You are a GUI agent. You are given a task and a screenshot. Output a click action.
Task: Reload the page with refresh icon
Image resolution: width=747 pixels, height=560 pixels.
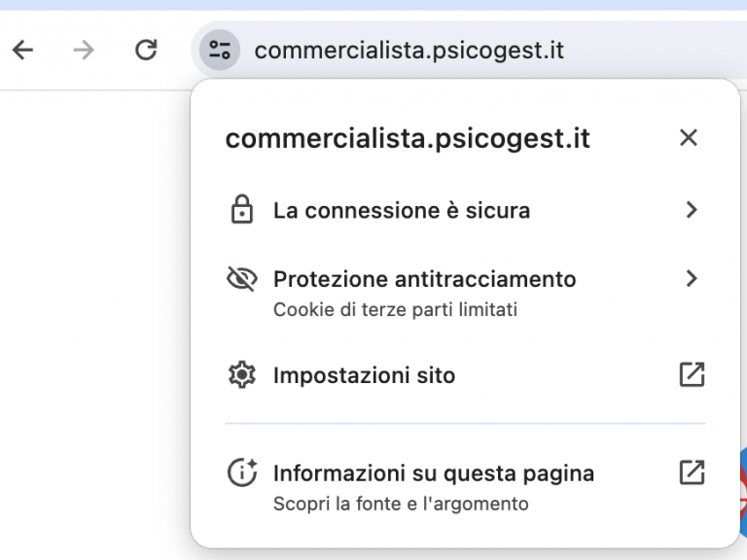(146, 51)
